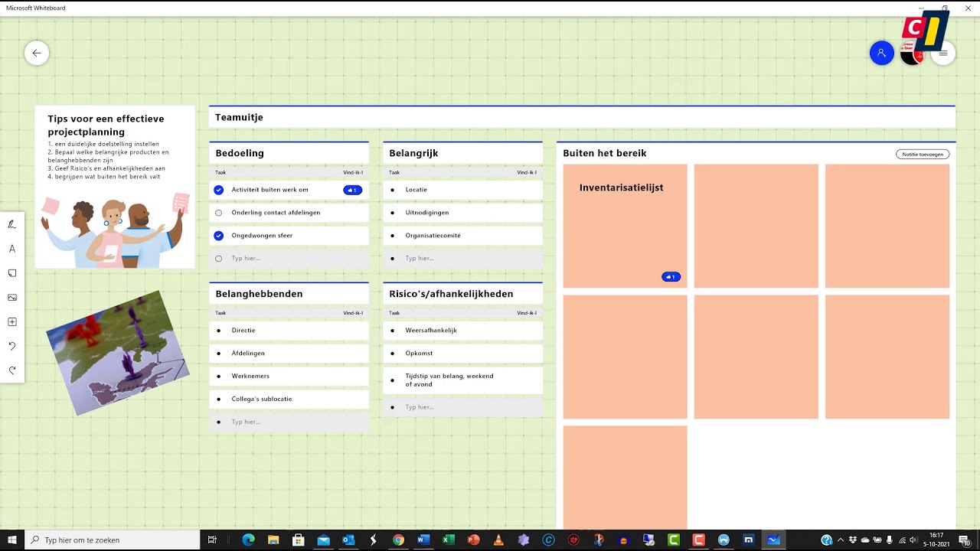This screenshot has height=551, width=980.
Task: Open Microsoft Store from taskbar
Action: 299,540
